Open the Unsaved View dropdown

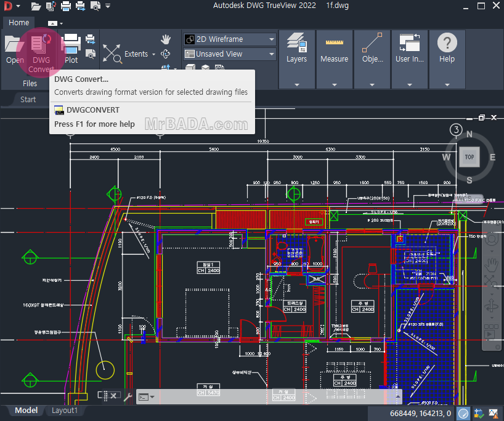229,54
